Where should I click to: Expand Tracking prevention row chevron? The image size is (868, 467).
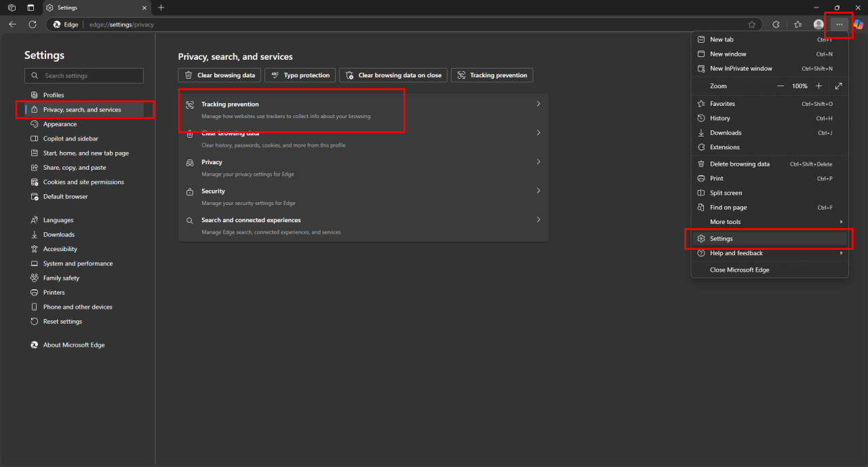[538, 104]
